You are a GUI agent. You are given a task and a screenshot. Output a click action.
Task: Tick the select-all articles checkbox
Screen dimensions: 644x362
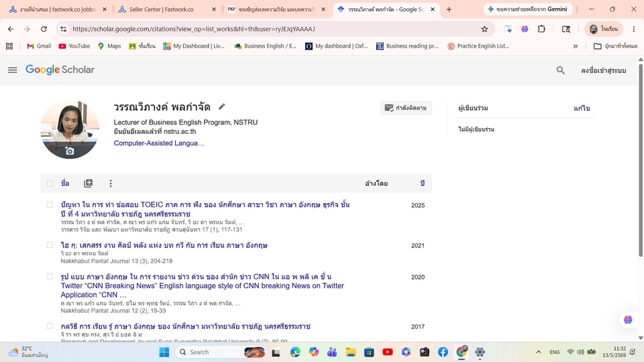50,184
